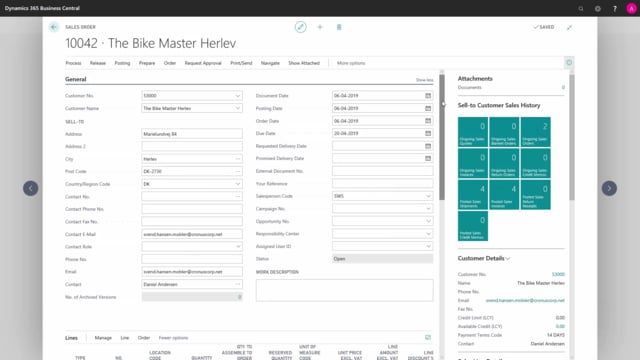The image size is (640, 360).
Task: Open calendar for Promised Delivery Date
Action: pyautogui.click(x=428, y=158)
